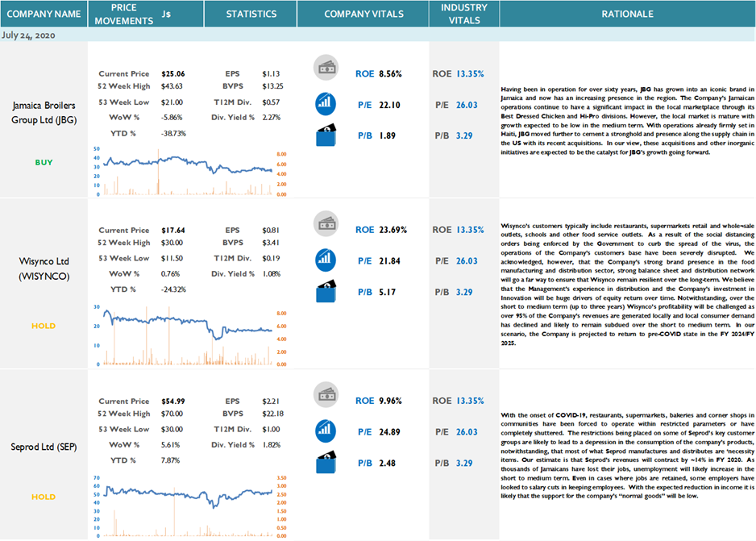Open the Wisynco price history chart
This screenshot has height=541, width=756.
(x=190, y=335)
